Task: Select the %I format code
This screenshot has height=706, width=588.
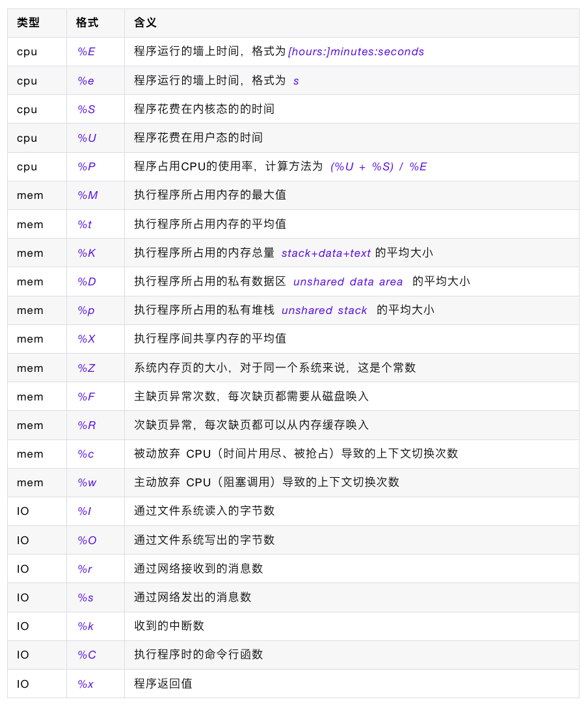Action: (85, 511)
